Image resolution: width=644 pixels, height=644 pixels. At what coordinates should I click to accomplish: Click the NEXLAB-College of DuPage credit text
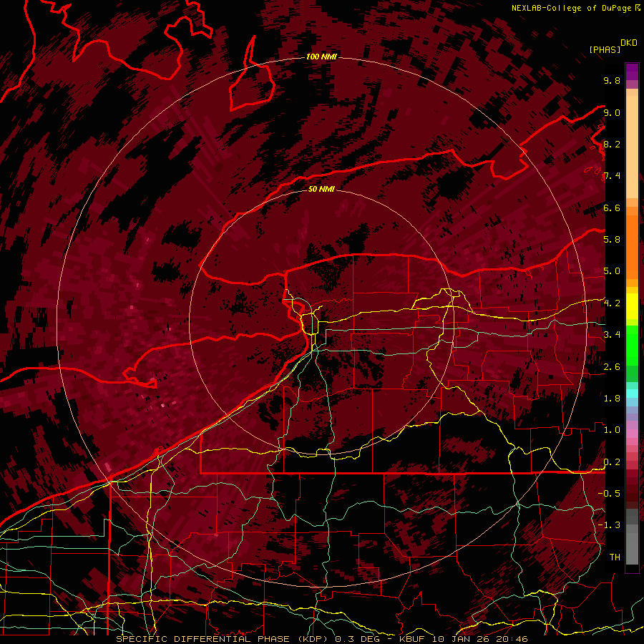pos(571,8)
